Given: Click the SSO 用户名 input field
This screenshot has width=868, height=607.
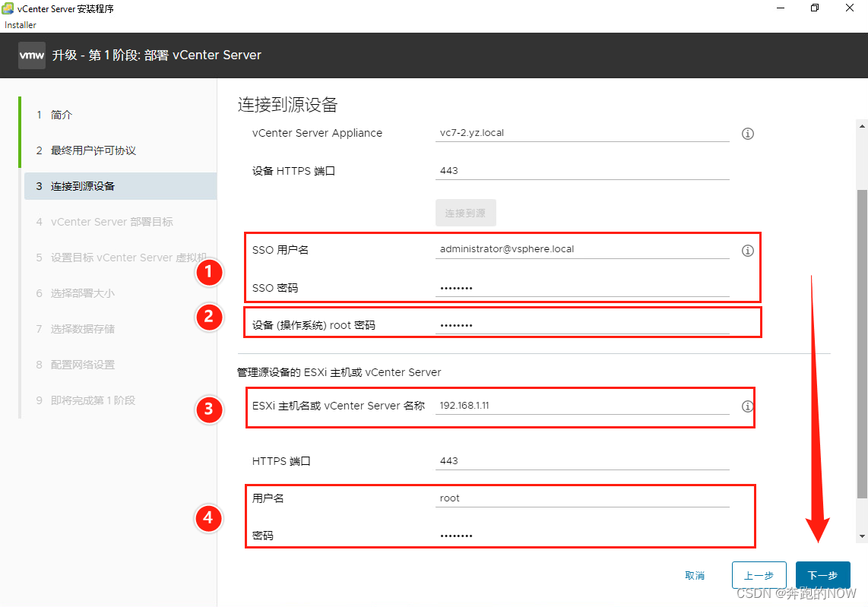Looking at the screenshot, I should tap(582, 249).
